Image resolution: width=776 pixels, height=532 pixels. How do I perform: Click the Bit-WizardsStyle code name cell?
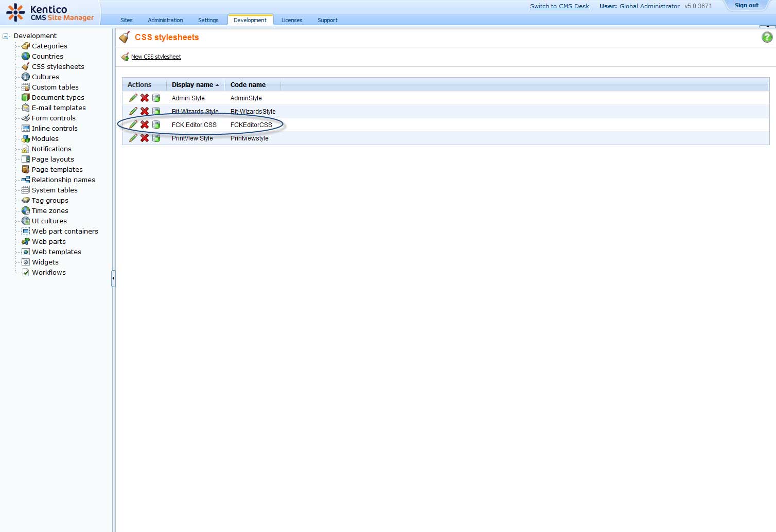pyautogui.click(x=253, y=112)
